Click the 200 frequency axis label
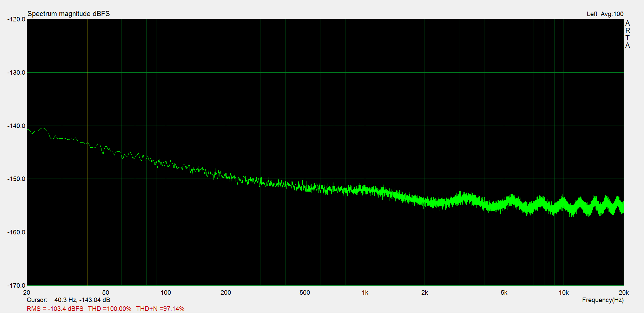 click(226, 293)
